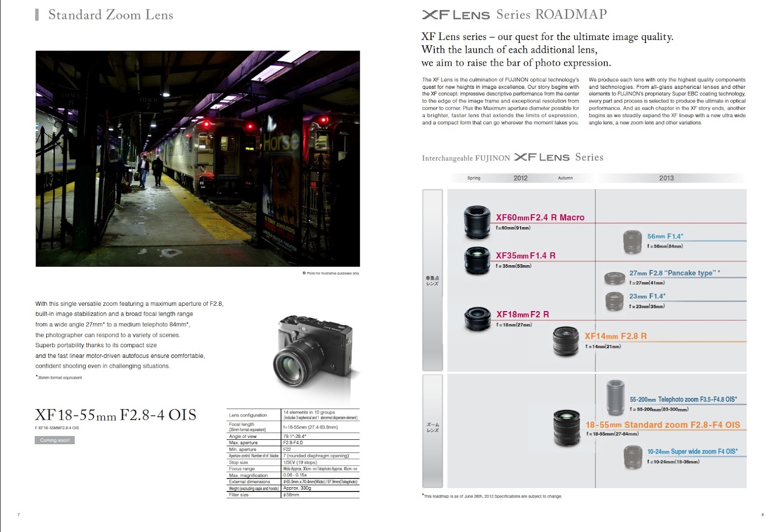780x532 pixels.
Task: Click the Max. magnification value 0.08 - 0.15x
Action: 294,475
